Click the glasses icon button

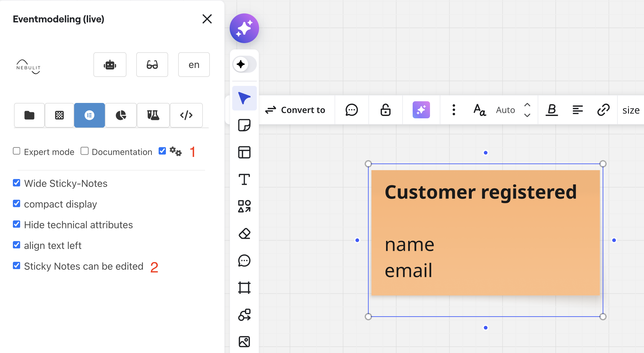(x=152, y=65)
